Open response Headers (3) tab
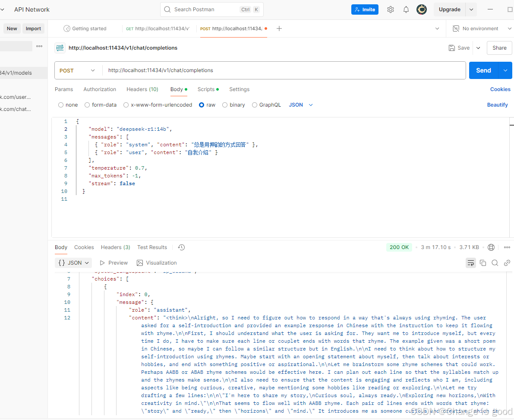Screen dimensions: 514x420 (115, 247)
